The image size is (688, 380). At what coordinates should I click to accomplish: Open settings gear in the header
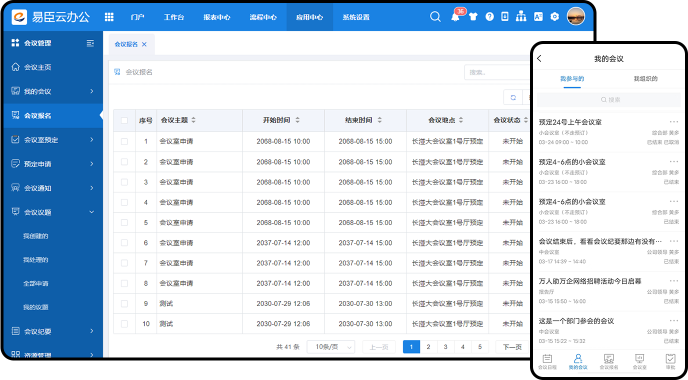(x=555, y=17)
